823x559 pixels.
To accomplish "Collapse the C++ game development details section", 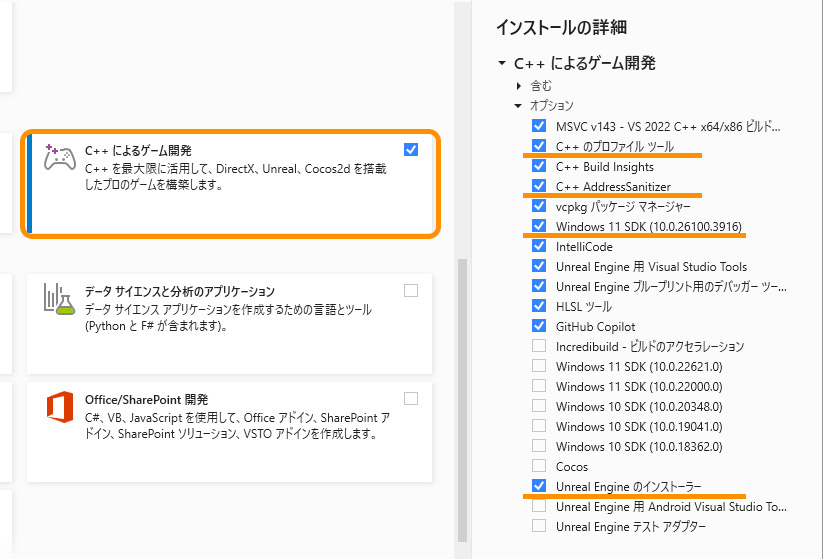I will [x=502, y=63].
